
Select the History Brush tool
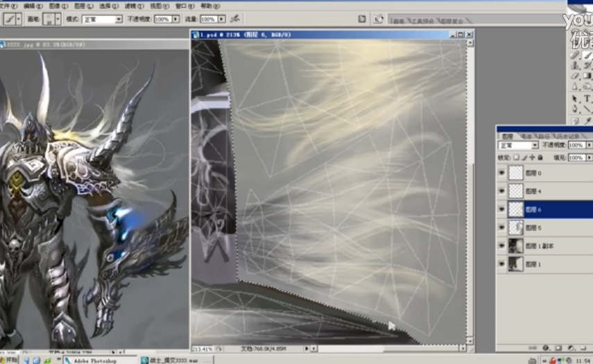pyautogui.click(x=587, y=65)
